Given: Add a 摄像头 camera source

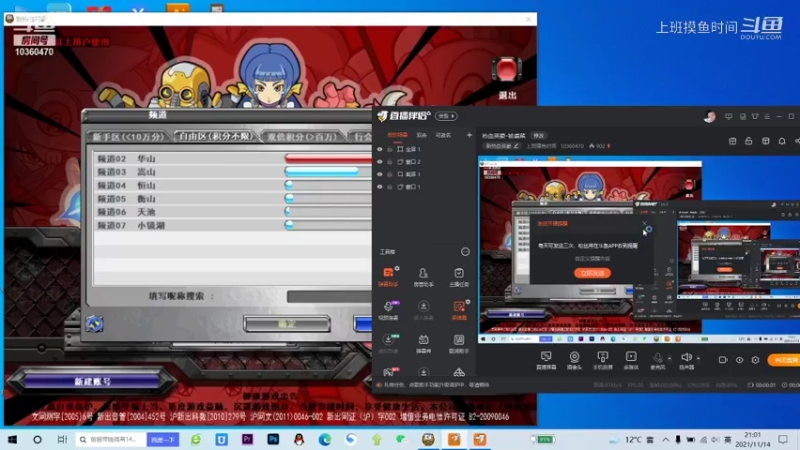Looking at the screenshot, I should (x=574, y=360).
